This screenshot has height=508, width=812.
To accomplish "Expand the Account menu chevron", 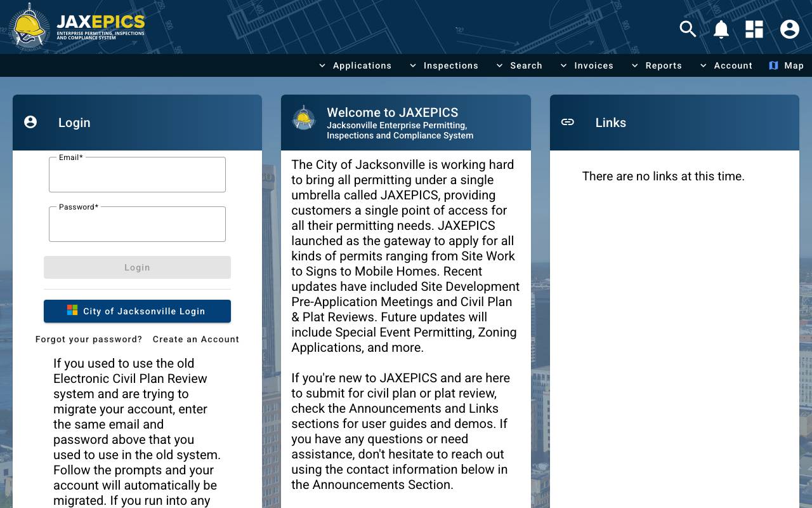I will (x=704, y=65).
